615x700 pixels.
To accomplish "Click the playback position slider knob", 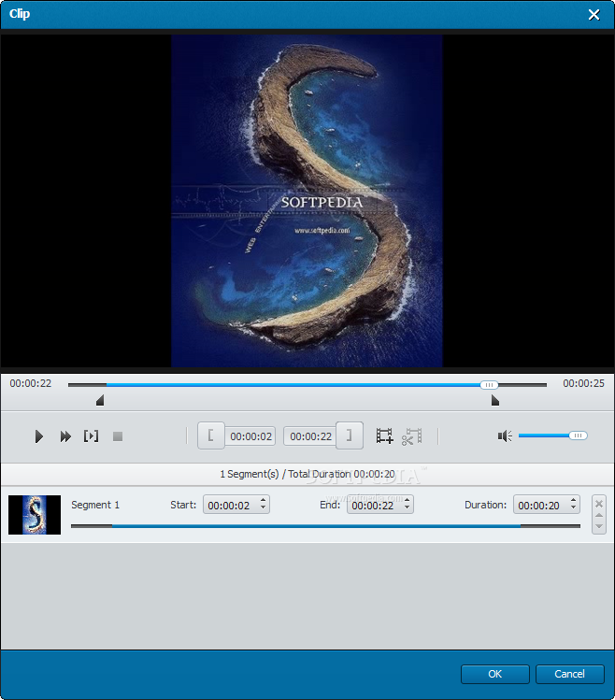I will tap(489, 385).
